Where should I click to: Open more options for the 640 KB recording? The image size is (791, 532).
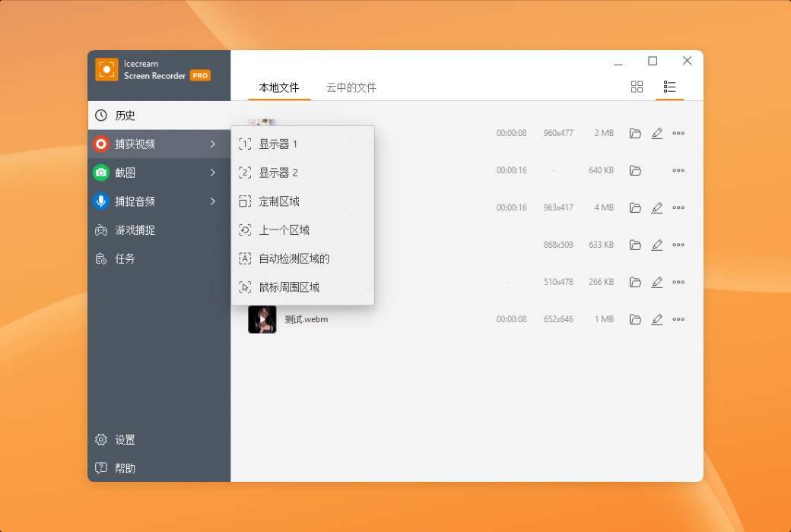[678, 170]
